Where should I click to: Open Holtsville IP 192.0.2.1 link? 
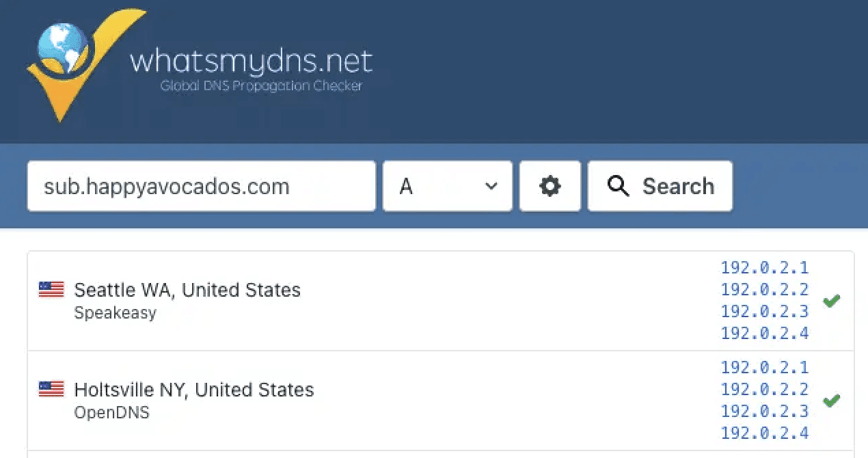[764, 368]
